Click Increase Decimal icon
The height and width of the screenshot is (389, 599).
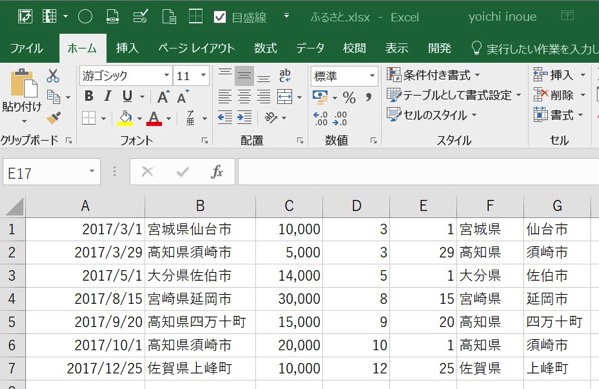pos(320,118)
